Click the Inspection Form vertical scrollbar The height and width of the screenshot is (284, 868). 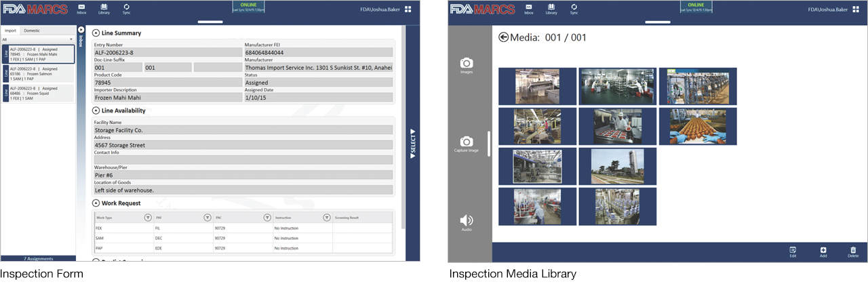[x=404, y=129]
